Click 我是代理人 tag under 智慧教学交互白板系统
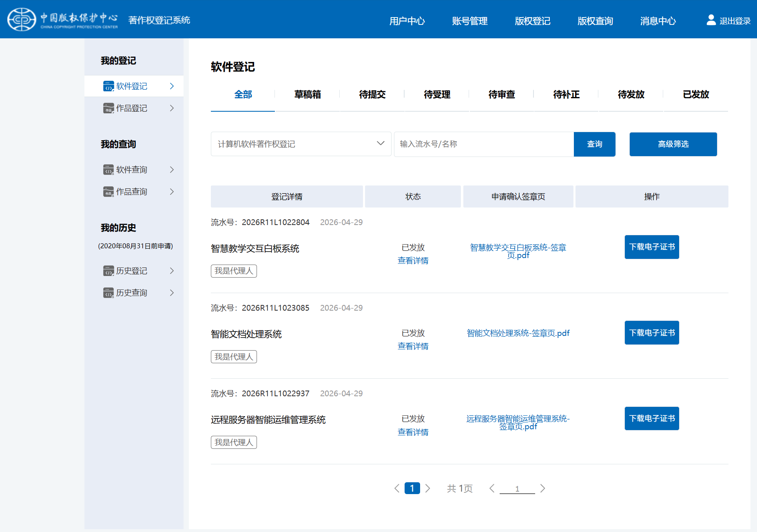 pos(234,271)
